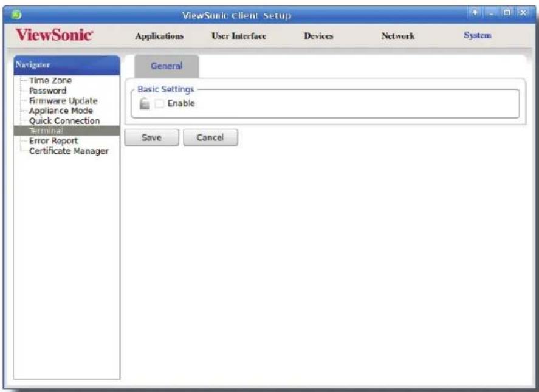539x392 pixels.
Task: Switch to the General tab
Action: pos(167,66)
